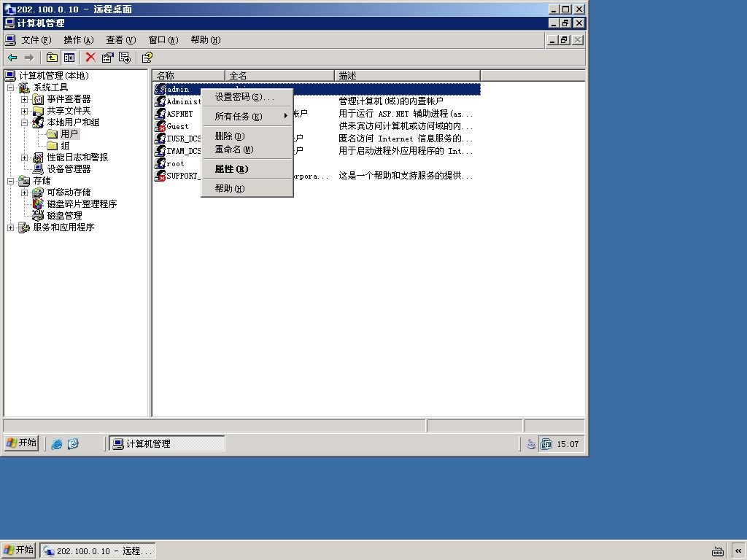Collapse the 存储 tree node
The height and width of the screenshot is (560, 747).
pos(10,181)
